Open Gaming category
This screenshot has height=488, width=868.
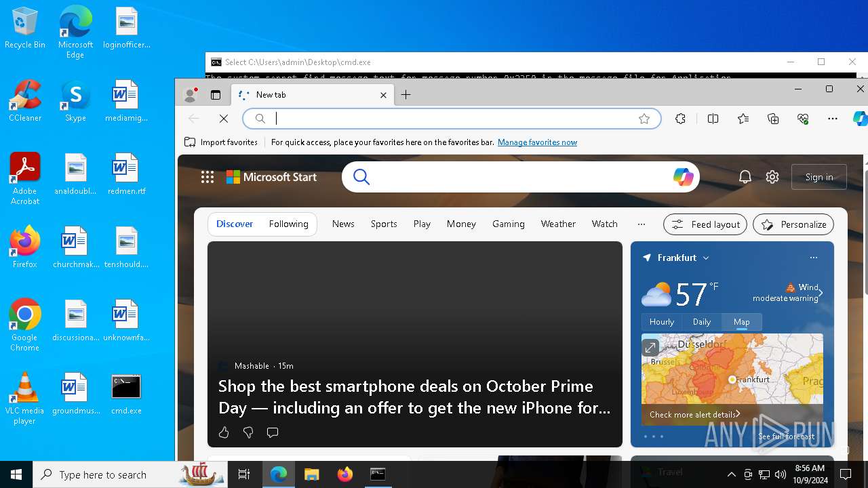pyautogui.click(x=509, y=224)
